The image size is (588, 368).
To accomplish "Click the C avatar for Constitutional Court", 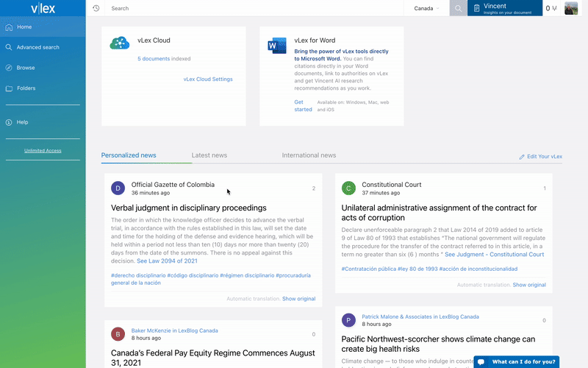I will click(x=348, y=188).
